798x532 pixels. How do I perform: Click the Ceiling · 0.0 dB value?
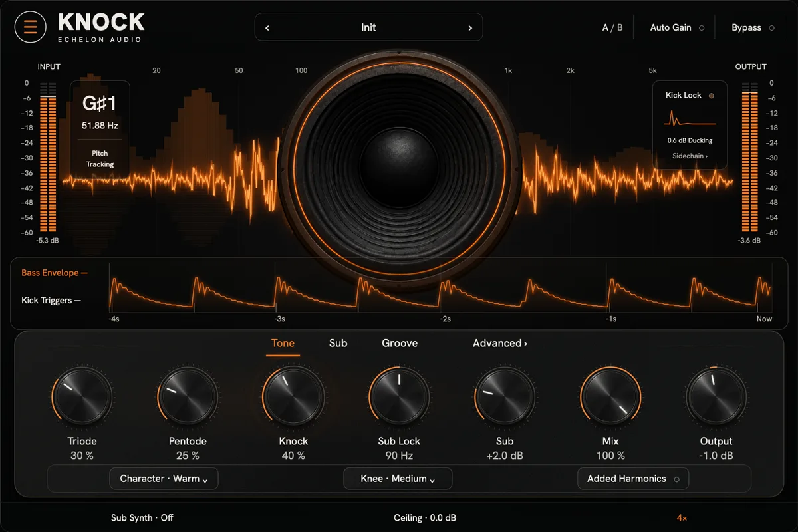coord(425,517)
